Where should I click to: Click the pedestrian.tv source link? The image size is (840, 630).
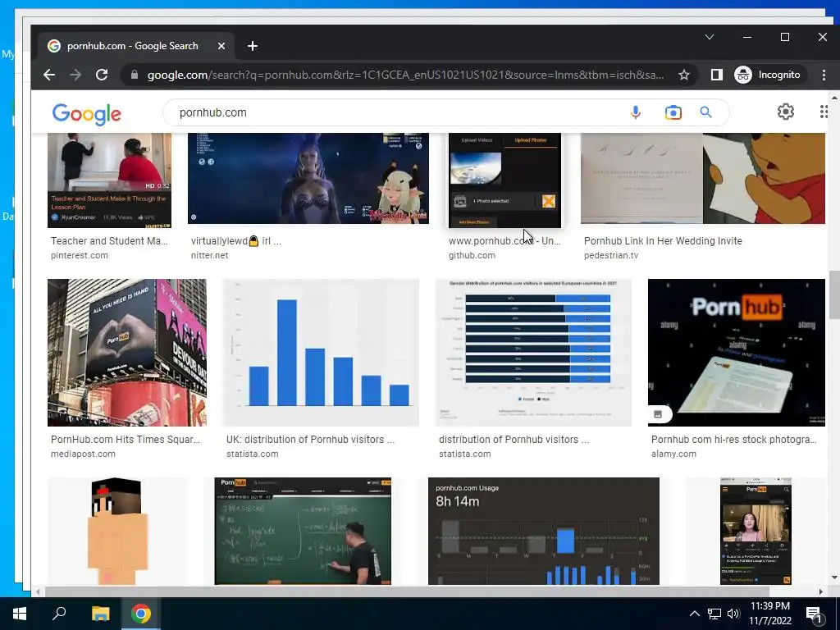click(x=611, y=256)
